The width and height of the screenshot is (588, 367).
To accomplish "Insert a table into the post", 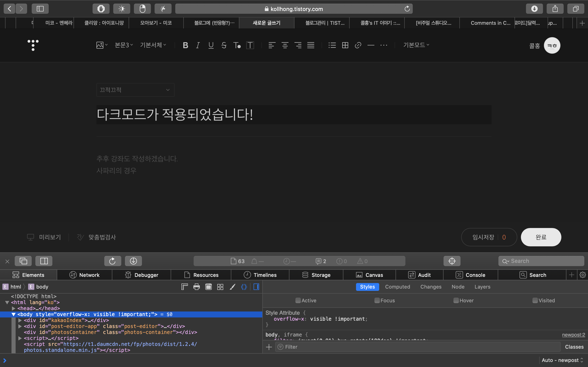I will point(345,45).
